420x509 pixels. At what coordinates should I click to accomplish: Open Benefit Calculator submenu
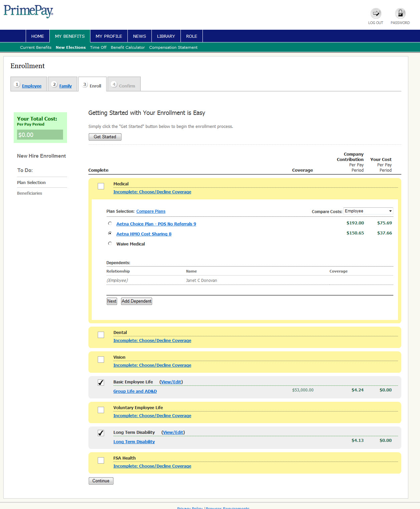pos(128,47)
